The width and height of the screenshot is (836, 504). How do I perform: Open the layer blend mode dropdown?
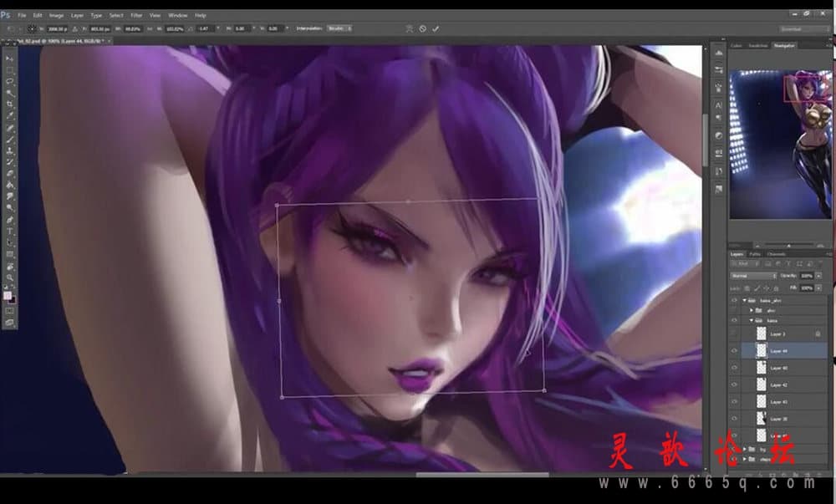pyautogui.click(x=753, y=276)
